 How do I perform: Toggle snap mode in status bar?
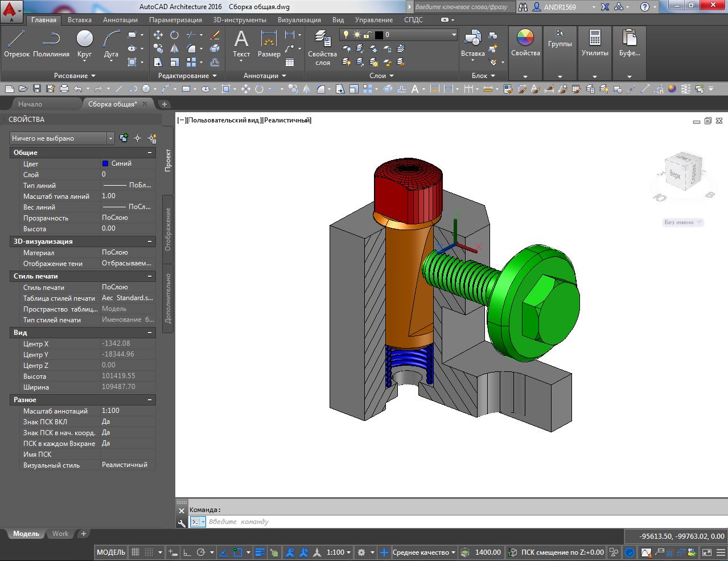[149, 552]
